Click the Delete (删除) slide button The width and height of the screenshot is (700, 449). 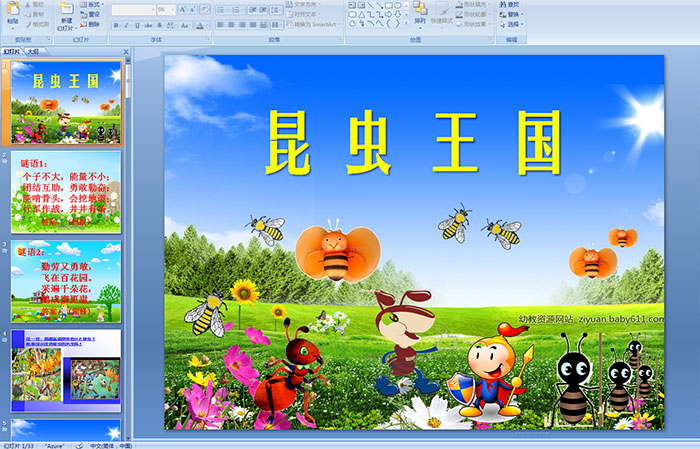click(x=90, y=24)
